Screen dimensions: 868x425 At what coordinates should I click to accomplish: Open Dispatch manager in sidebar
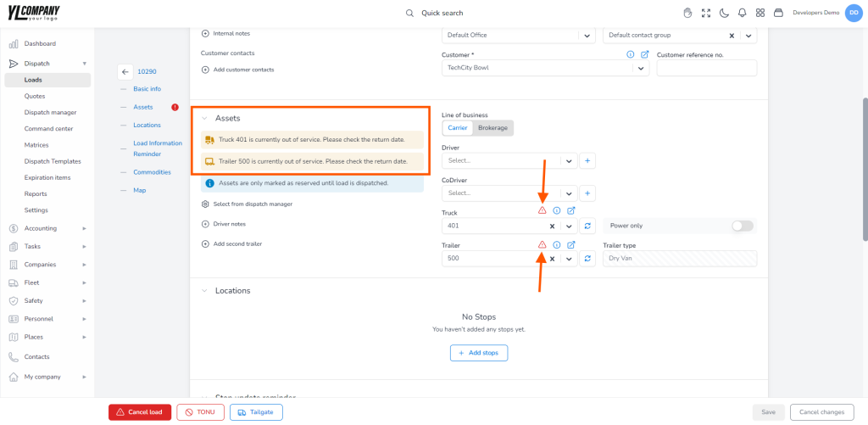coord(50,113)
